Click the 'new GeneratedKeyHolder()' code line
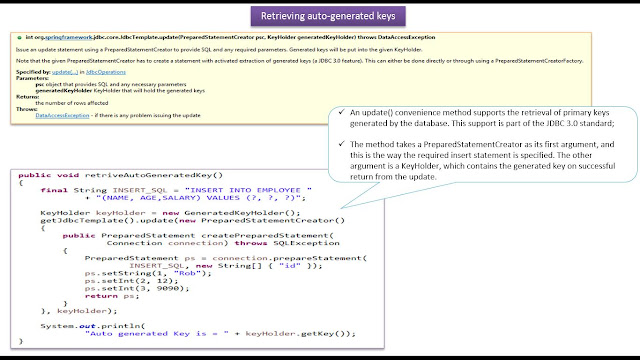 [x=170, y=213]
